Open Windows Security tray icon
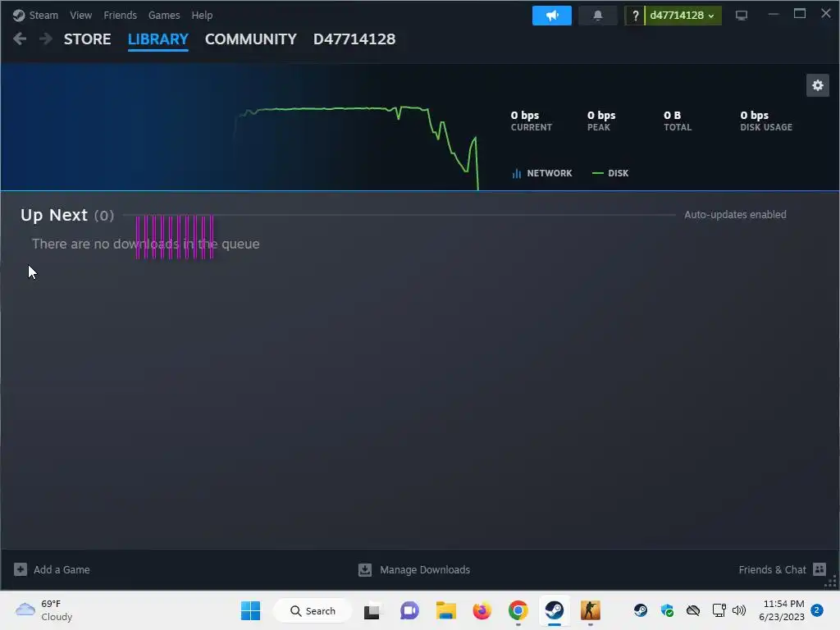 (667, 610)
